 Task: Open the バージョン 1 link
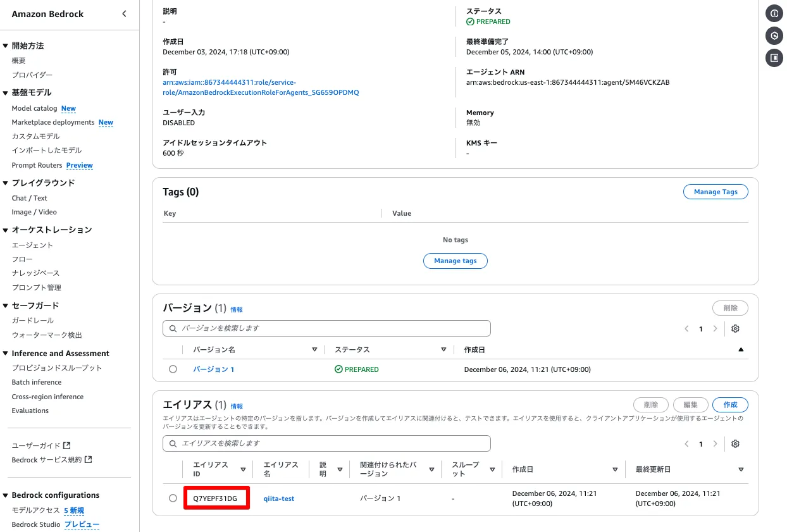click(x=214, y=369)
